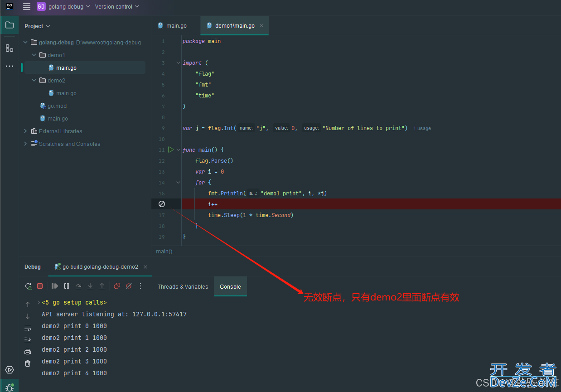Screen dimensions: 561x392
Task: Select the Console tab
Action: 230,286
